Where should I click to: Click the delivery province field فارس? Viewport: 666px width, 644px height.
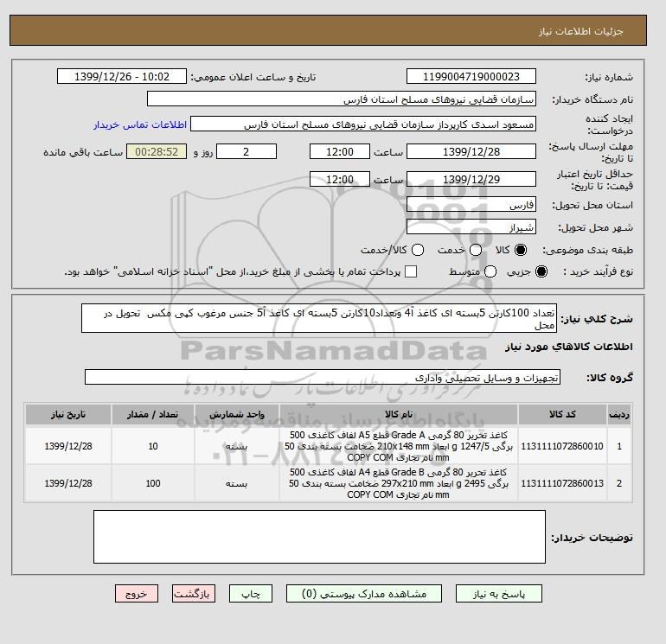pyautogui.click(x=471, y=205)
